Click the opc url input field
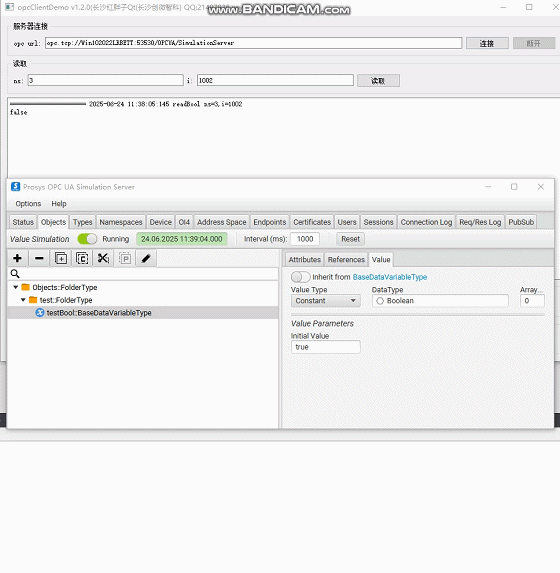The width and height of the screenshot is (560, 573). click(253, 43)
